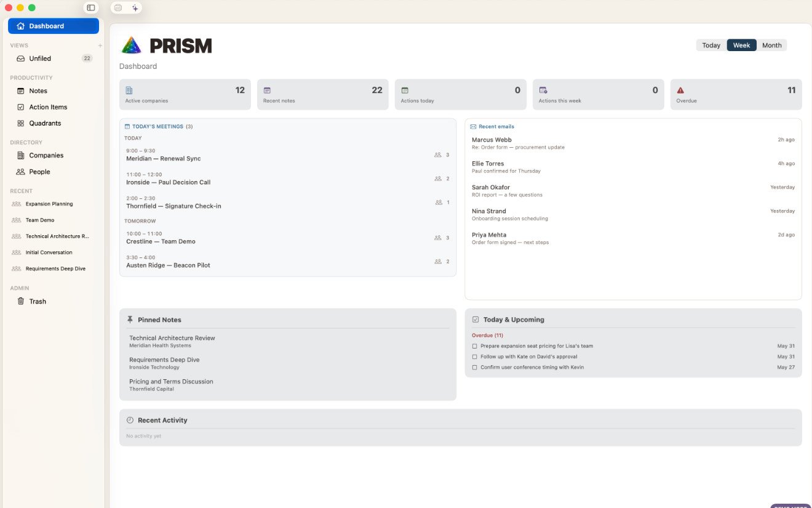Viewport: 812px width, 508px height.
Task: Click the pin icon beside Pinned Notes
Action: (x=130, y=320)
